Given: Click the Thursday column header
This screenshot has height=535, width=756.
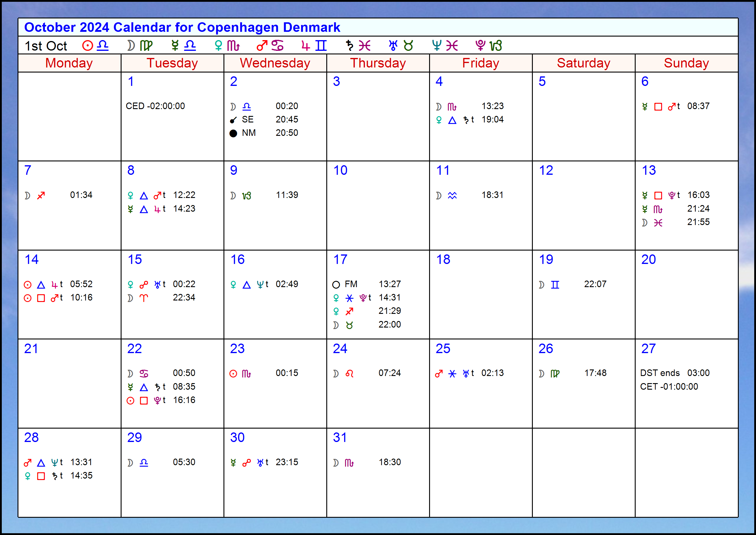Looking at the screenshot, I should [378, 63].
